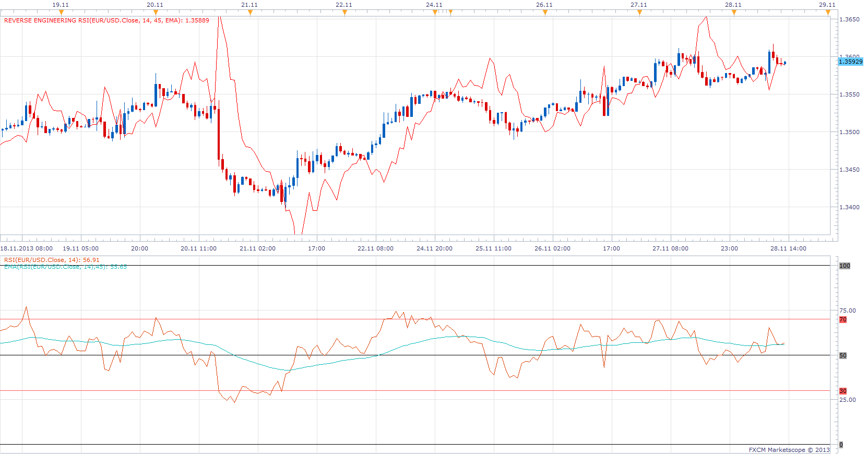Click the 22.11 08:00 time label
This screenshot has height=454, width=868.
tap(376, 248)
